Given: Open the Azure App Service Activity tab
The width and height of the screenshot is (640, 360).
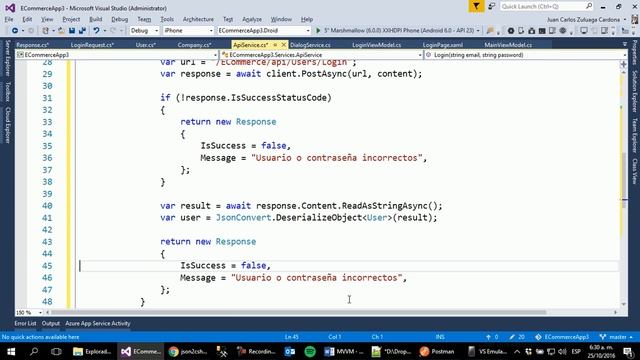Looking at the screenshot, I should [98, 323].
